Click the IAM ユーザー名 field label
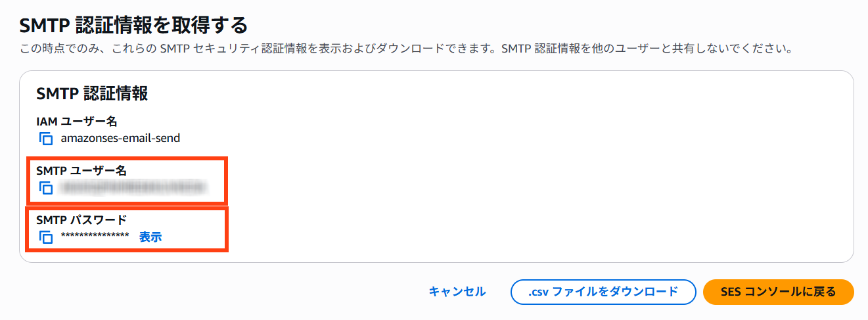The width and height of the screenshot is (868, 320). tap(77, 121)
